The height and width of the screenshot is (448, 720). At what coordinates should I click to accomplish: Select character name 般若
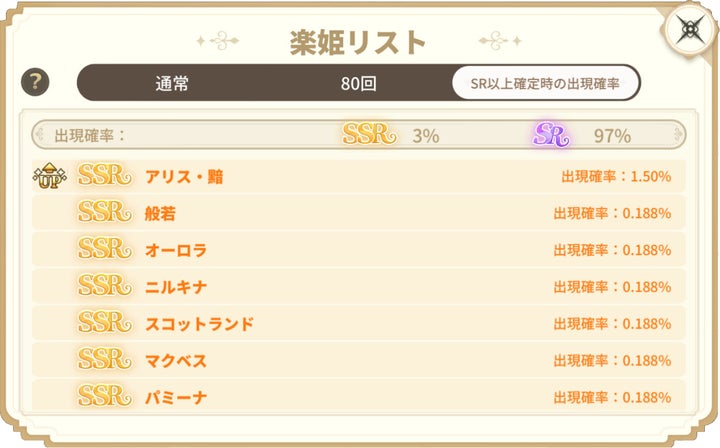(160, 214)
